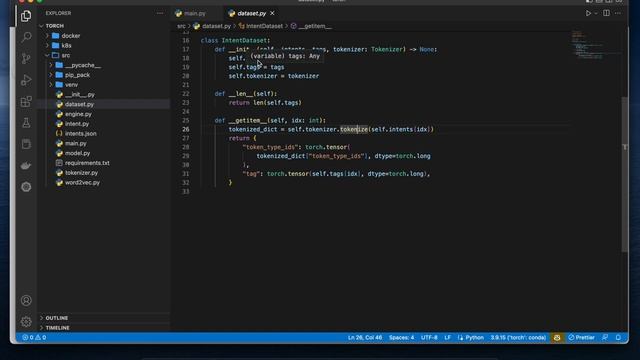Expand the TIMELINE section
This screenshot has height=360, width=640.
57,328
